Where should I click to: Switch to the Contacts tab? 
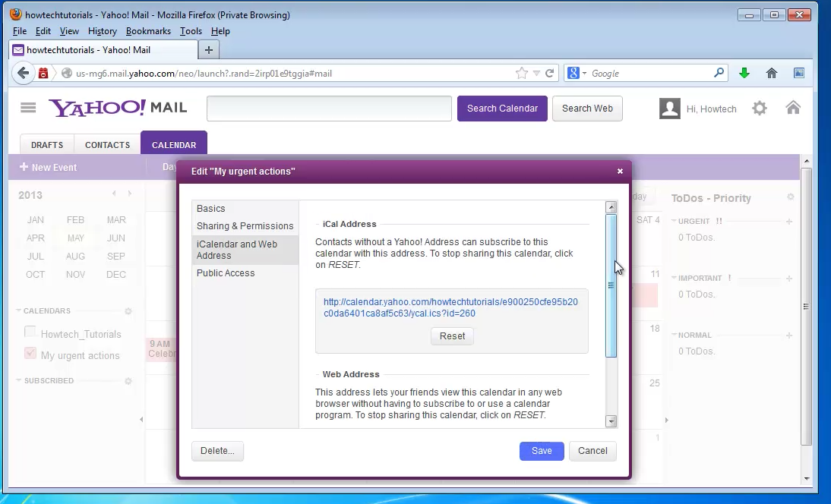108,144
